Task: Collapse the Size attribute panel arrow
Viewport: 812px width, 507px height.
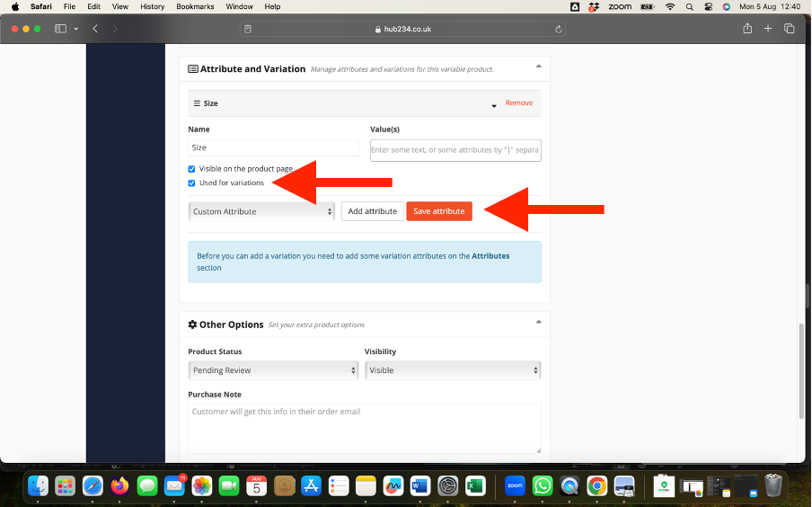Action: tap(494, 106)
